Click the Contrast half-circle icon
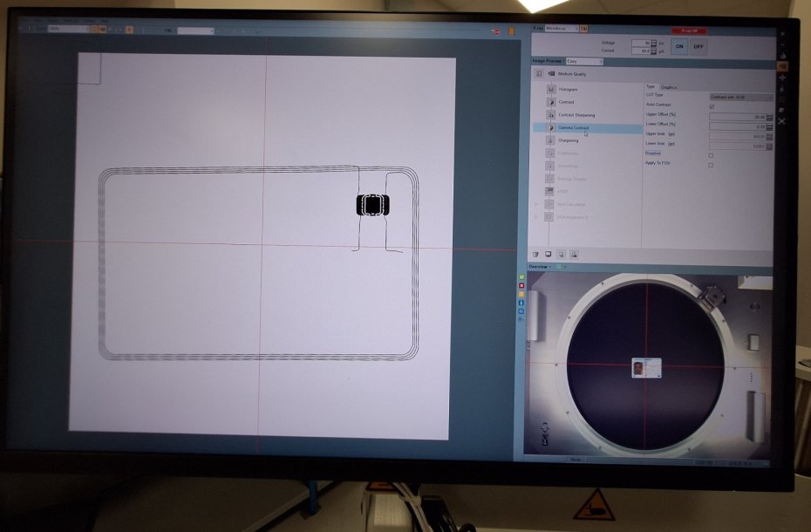The width and height of the screenshot is (811, 532). 551,102
